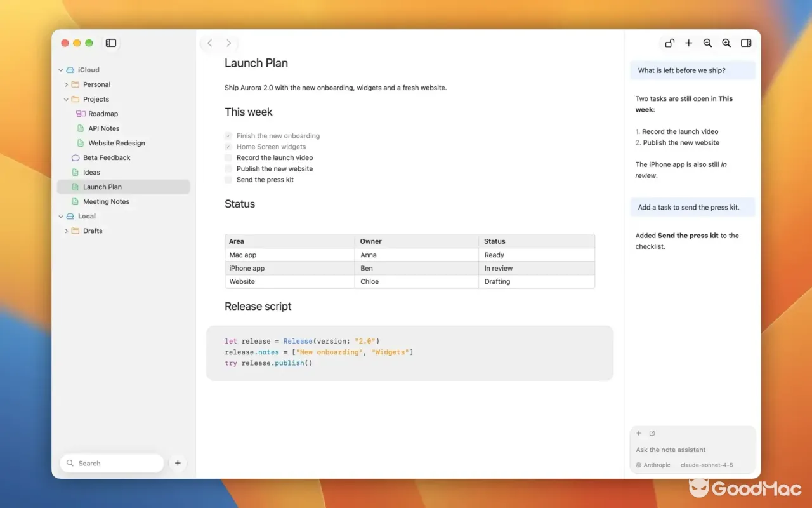Screen dimensions: 812x508
Task: Click the Launch Plan title heading
Action: click(256, 63)
